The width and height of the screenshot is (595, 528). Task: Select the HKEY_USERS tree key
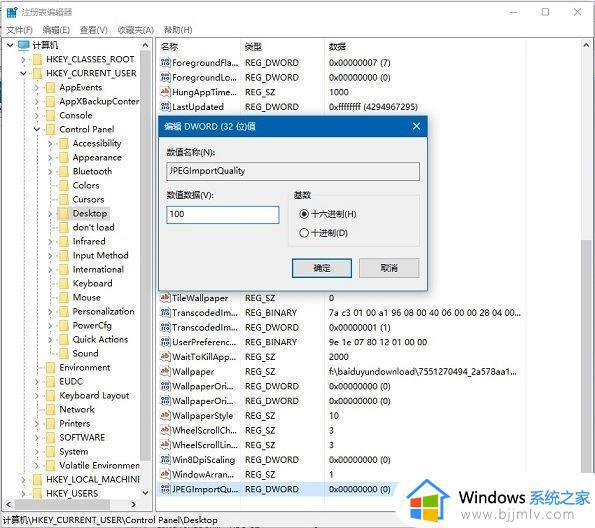click(x=72, y=493)
